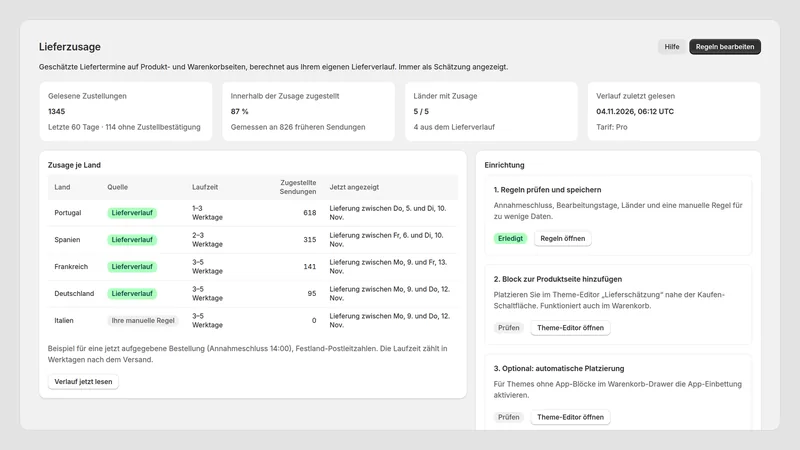Click the Lieferzusage page title
Screen dimensions: 800x450
click(x=70, y=46)
